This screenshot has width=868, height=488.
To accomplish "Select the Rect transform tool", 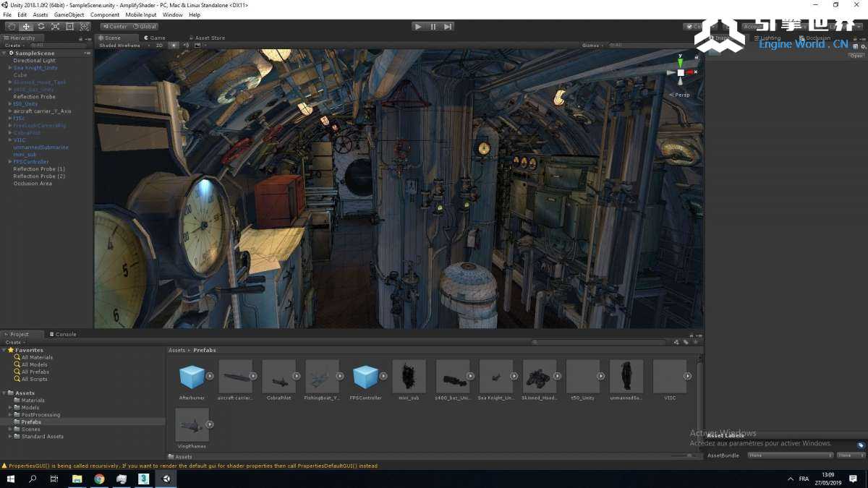I will tap(69, 27).
